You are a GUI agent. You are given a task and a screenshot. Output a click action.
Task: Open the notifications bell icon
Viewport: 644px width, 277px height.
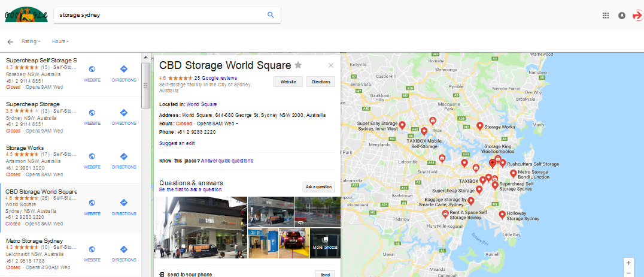point(622,16)
